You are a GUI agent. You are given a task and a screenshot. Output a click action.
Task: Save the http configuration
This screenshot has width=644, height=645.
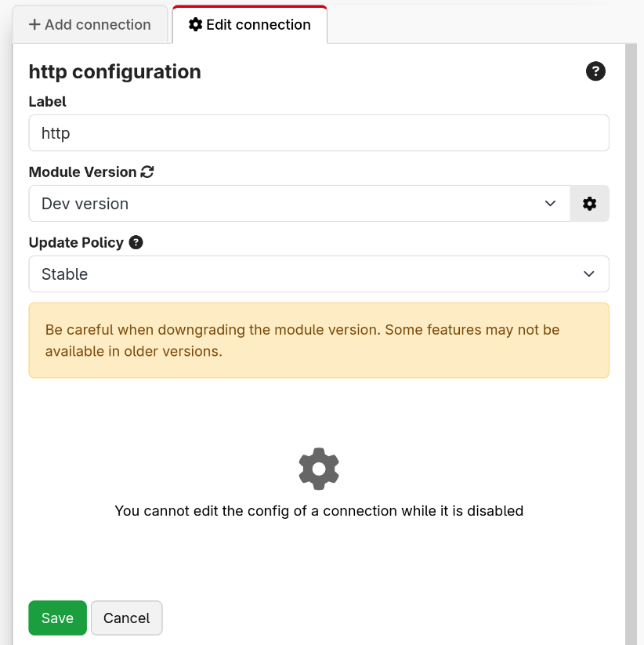pos(57,618)
